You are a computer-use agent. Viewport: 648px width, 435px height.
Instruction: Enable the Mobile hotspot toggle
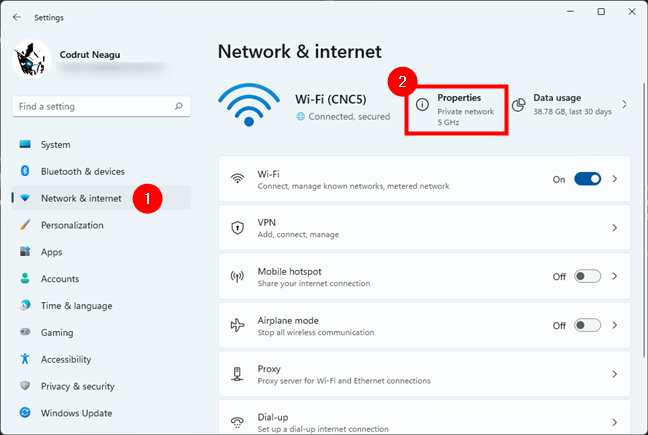point(587,276)
